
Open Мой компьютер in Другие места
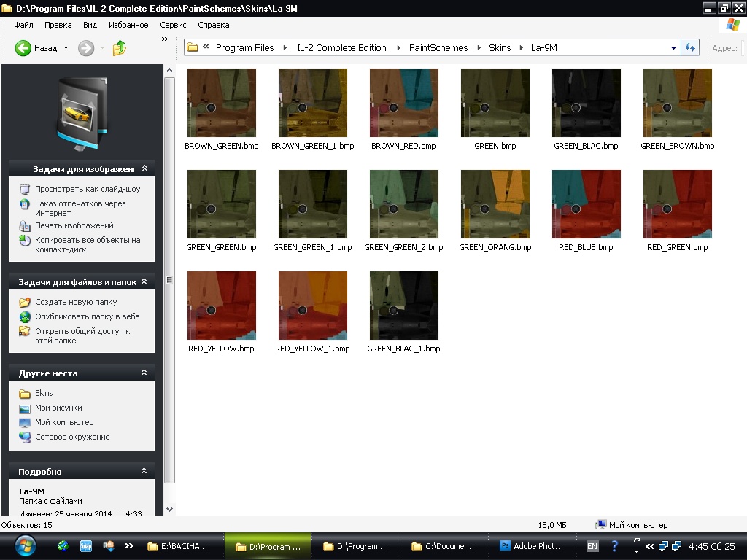64,422
